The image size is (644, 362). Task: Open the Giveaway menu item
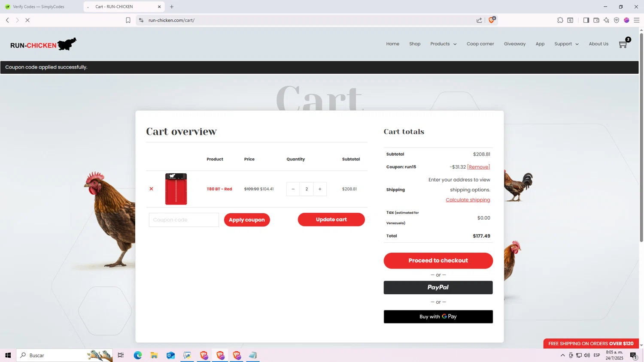pos(515,44)
